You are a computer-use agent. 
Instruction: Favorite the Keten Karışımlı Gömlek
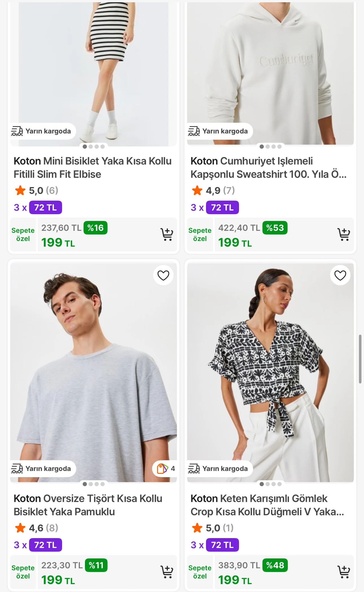click(340, 275)
